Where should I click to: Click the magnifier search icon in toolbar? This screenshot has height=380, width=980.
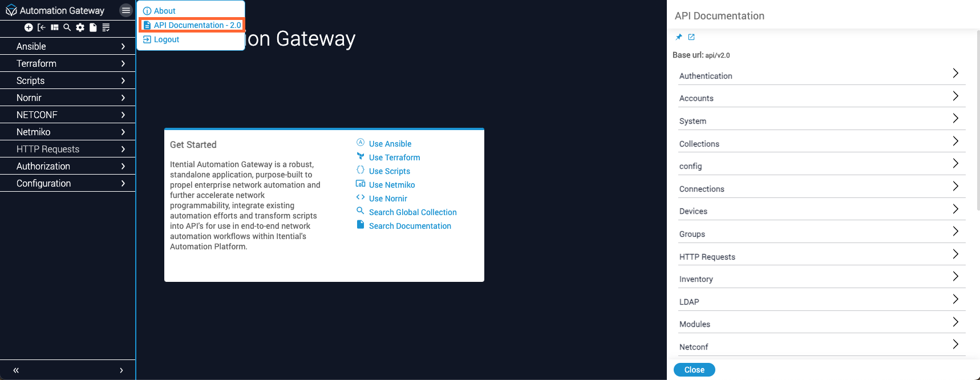[67, 27]
